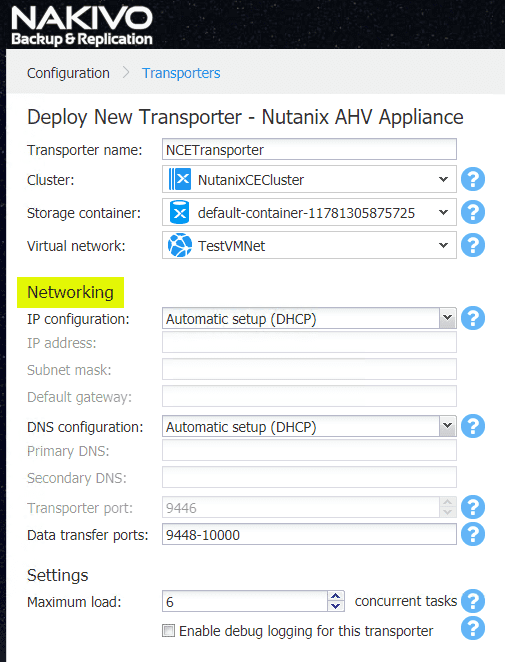Show help for Maximum load setting
505x662 pixels.
pos(472,601)
